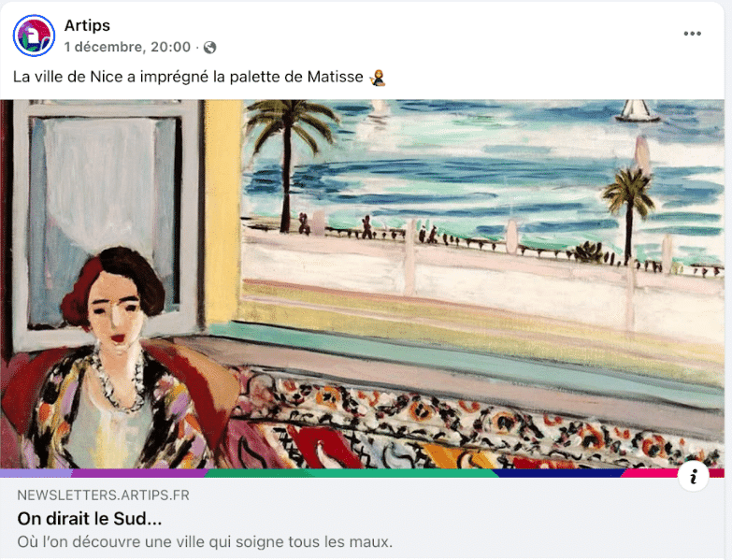Click the pink stripe segment
The image size is (732, 560).
[x=650, y=473]
